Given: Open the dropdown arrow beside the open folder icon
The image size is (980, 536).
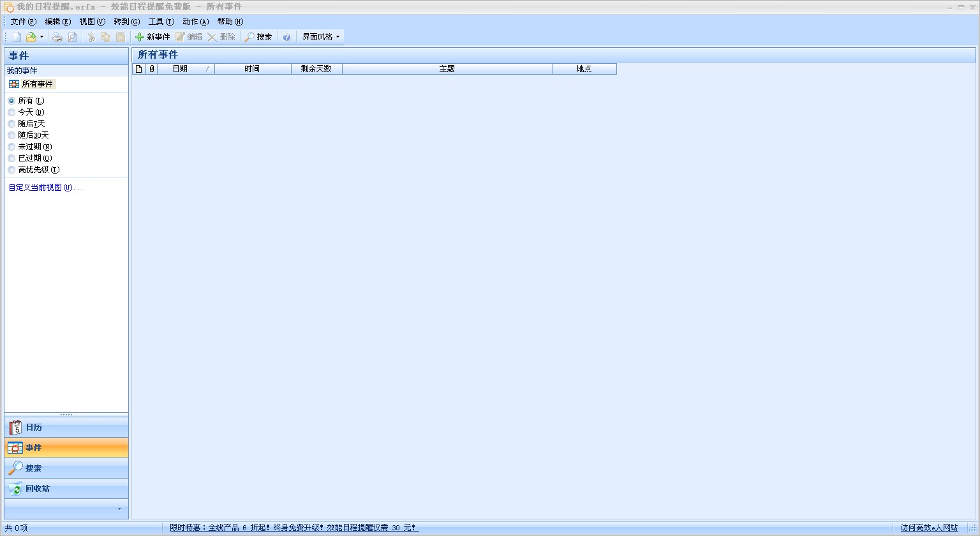Looking at the screenshot, I should (41, 37).
